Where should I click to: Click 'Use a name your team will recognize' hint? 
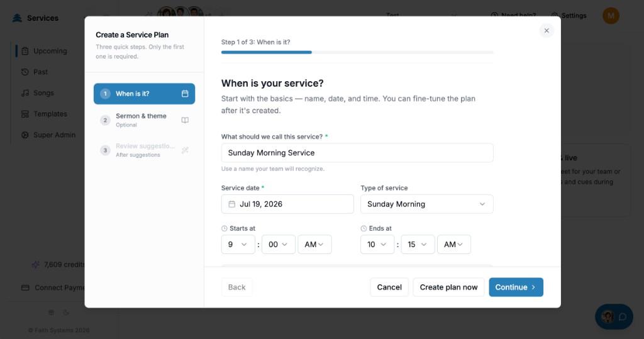tap(273, 169)
